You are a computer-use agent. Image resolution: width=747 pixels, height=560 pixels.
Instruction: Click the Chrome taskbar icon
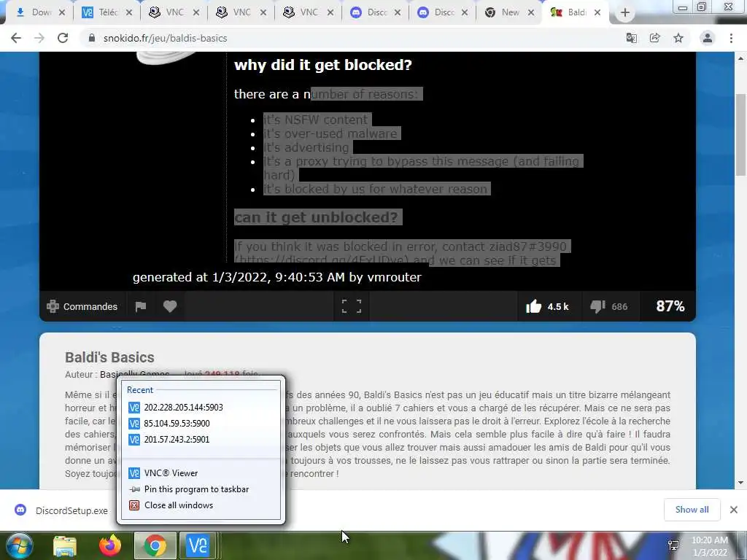pos(155,545)
